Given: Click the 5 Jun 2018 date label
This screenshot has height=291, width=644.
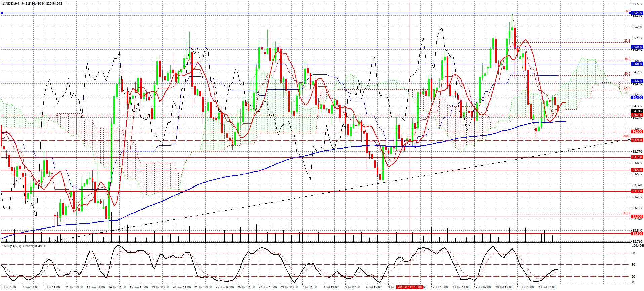Looking at the screenshot, I should (x=8, y=287).
